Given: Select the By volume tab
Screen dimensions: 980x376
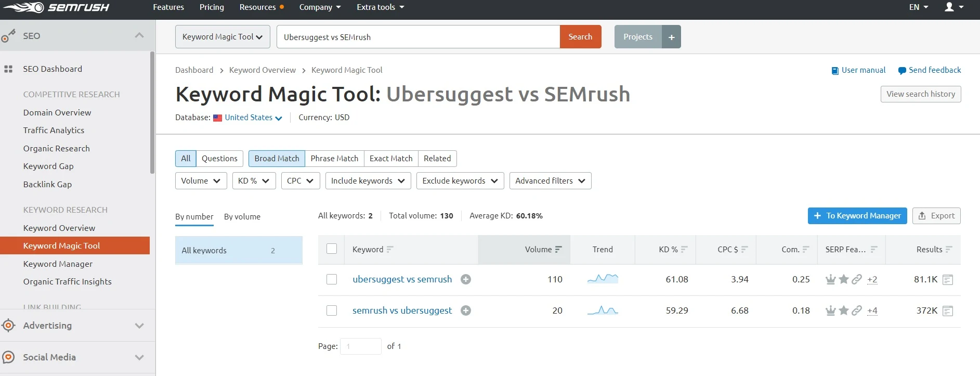Looking at the screenshot, I should 242,217.
